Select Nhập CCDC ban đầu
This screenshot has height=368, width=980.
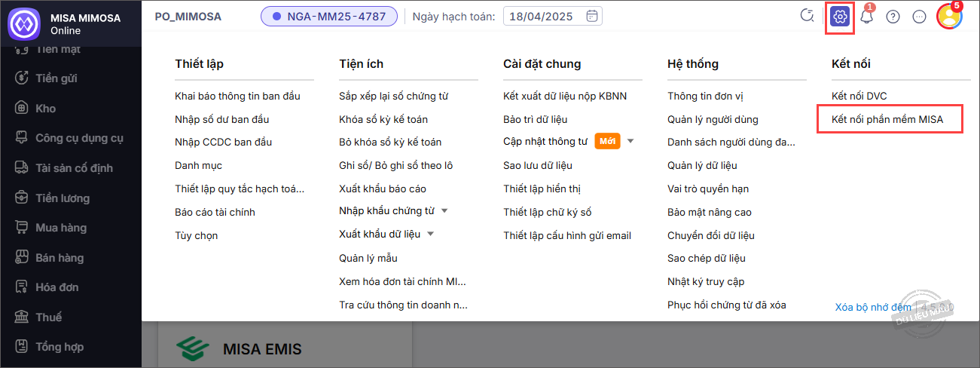223,142
